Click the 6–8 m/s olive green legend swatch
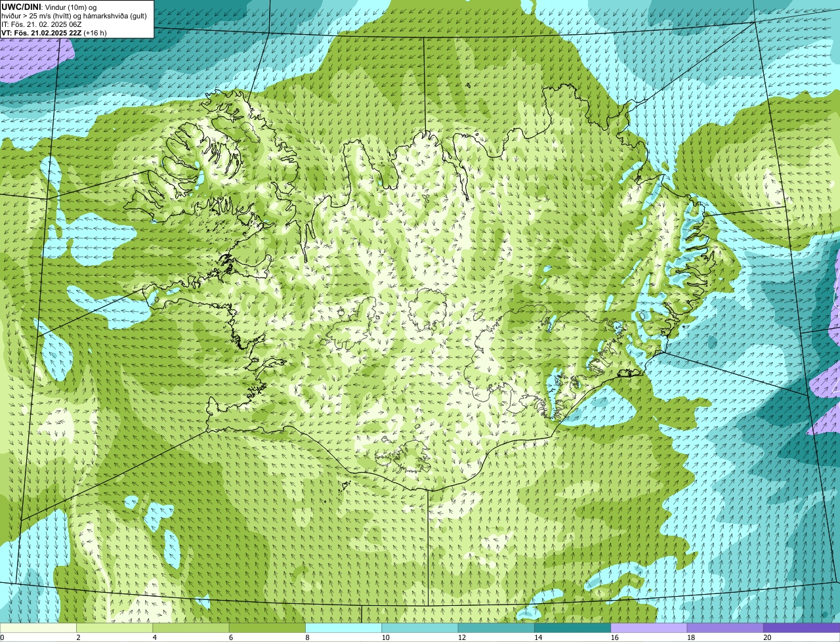This screenshot has width=840, height=642. (267, 628)
